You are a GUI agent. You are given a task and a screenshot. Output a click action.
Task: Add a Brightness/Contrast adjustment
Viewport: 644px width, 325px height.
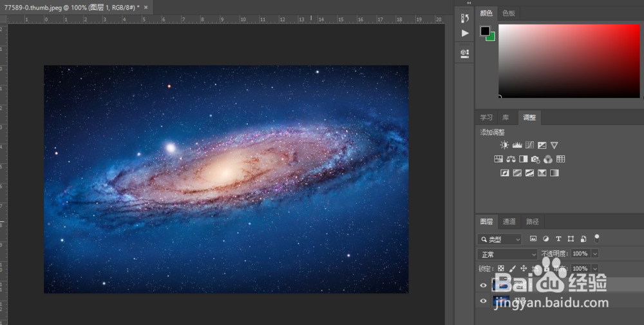(504, 145)
